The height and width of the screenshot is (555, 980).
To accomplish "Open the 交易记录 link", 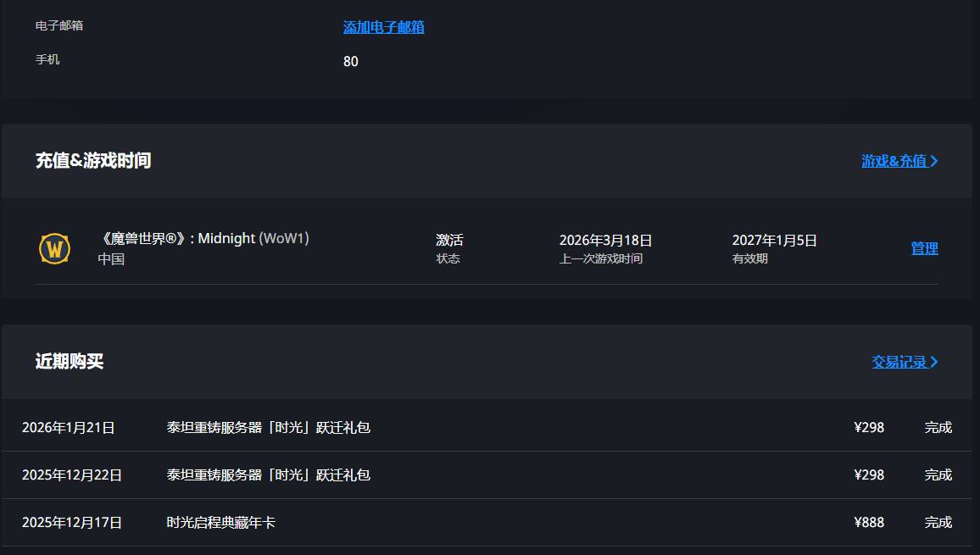I will click(899, 362).
